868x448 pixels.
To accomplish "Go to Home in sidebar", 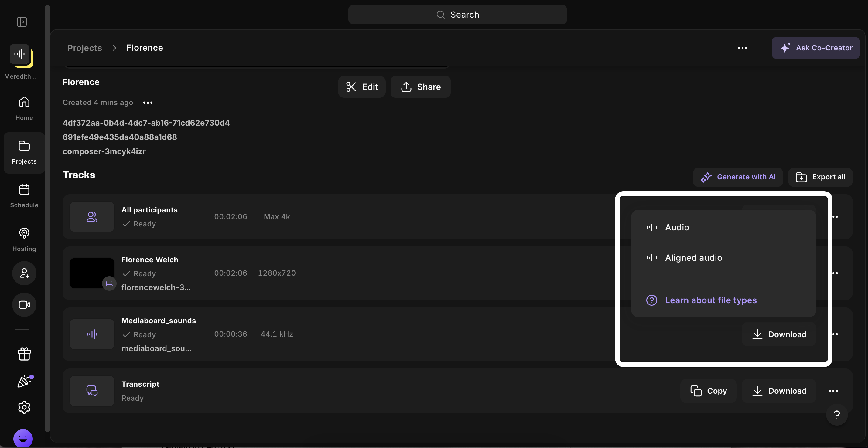I will (24, 108).
